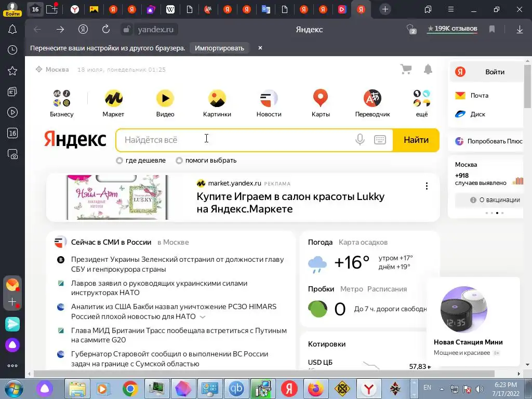
Task: Click the horizontal scrollbar at the page bottom
Action: pos(263,374)
